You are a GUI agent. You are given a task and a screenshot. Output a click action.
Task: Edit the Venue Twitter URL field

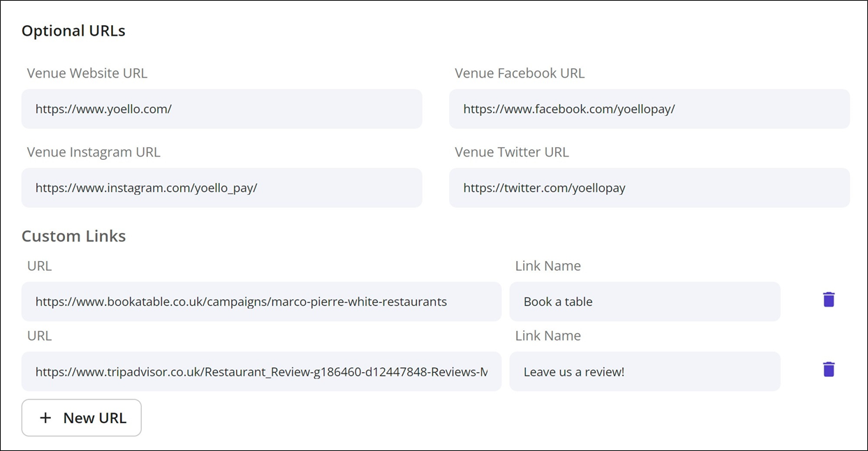point(649,188)
